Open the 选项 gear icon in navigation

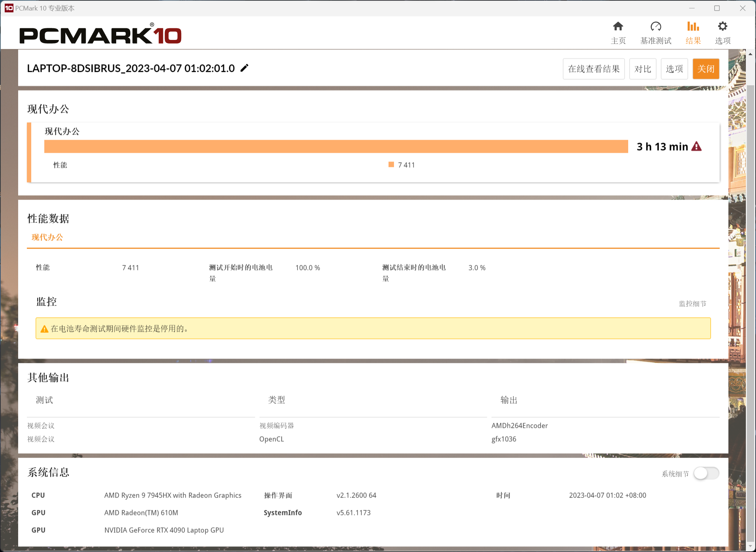tap(723, 26)
